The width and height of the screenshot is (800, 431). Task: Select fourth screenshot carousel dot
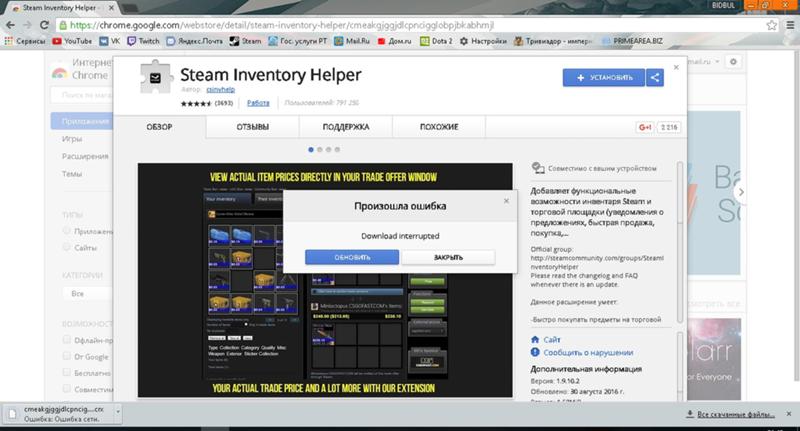coord(337,149)
